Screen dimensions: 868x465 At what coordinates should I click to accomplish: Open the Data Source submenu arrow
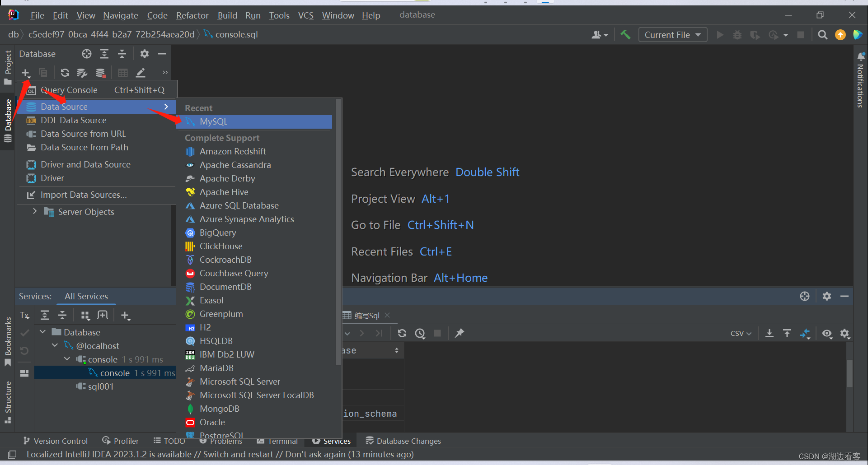click(166, 107)
